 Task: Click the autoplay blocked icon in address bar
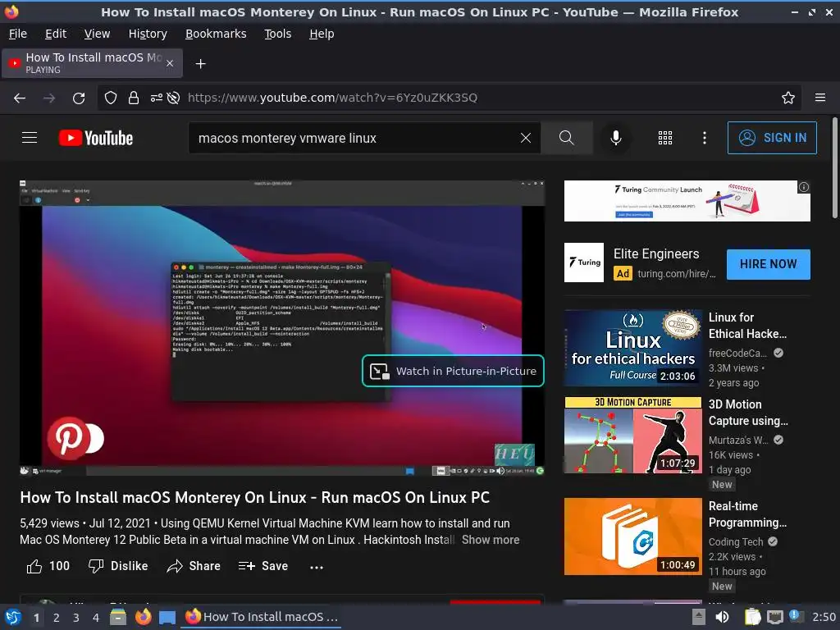[x=173, y=98]
